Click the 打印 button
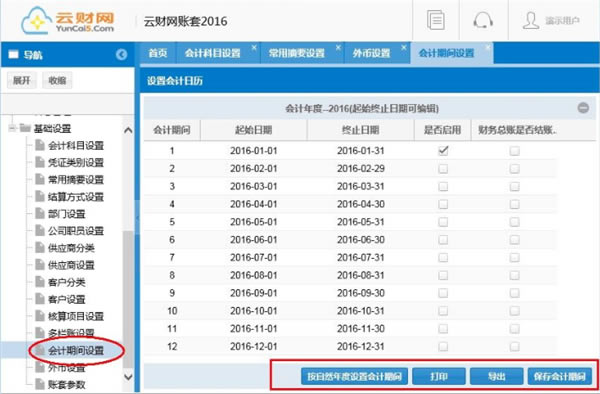This screenshot has width=600, height=394. 439,377
